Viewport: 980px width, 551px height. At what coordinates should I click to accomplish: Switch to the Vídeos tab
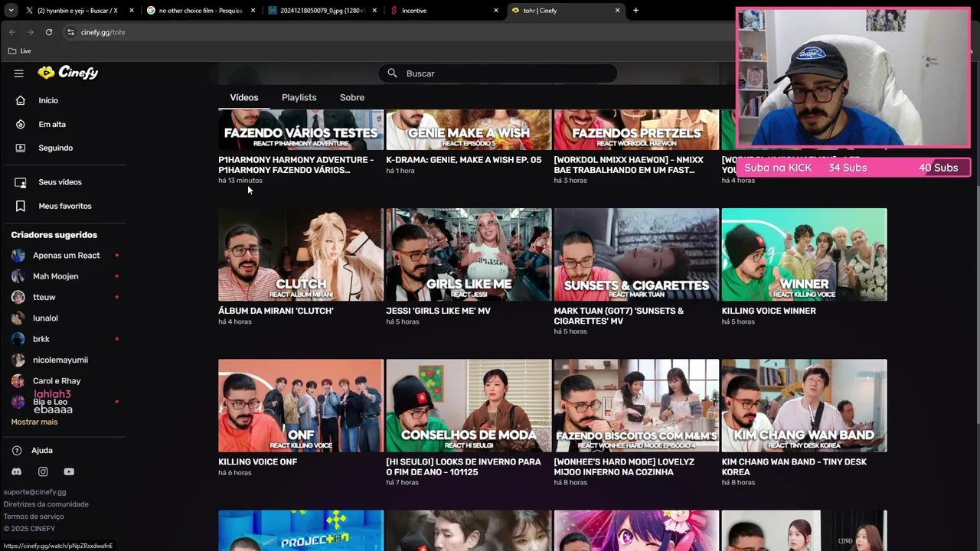[244, 98]
